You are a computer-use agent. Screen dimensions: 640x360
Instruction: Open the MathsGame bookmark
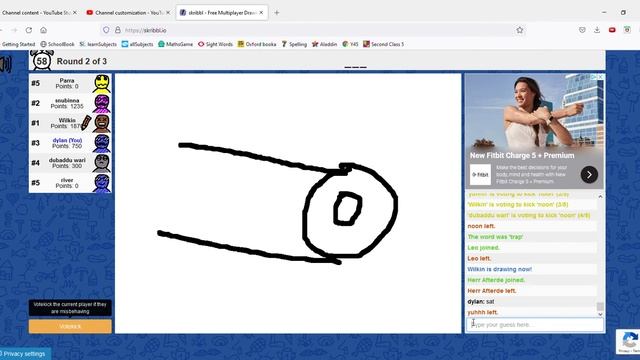coord(176,44)
